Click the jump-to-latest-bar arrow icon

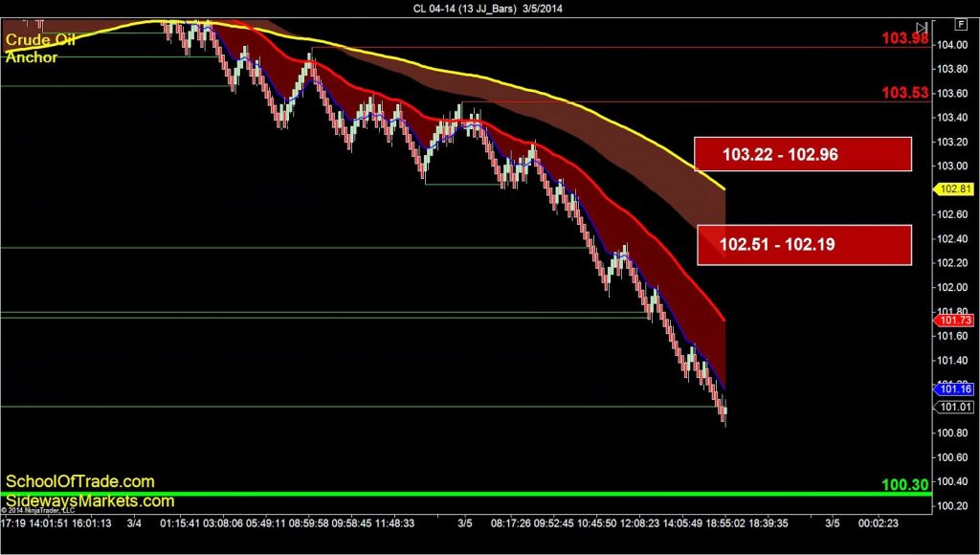pyautogui.click(x=922, y=28)
